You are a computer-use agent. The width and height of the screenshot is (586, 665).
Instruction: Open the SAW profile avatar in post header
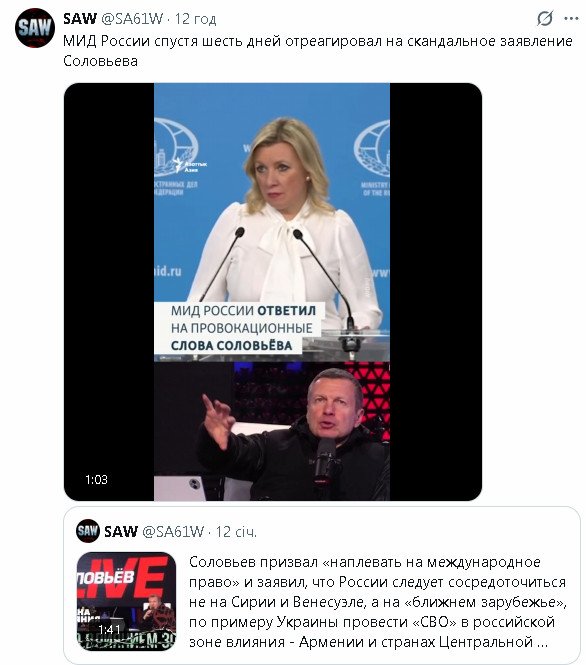[x=35, y=28]
